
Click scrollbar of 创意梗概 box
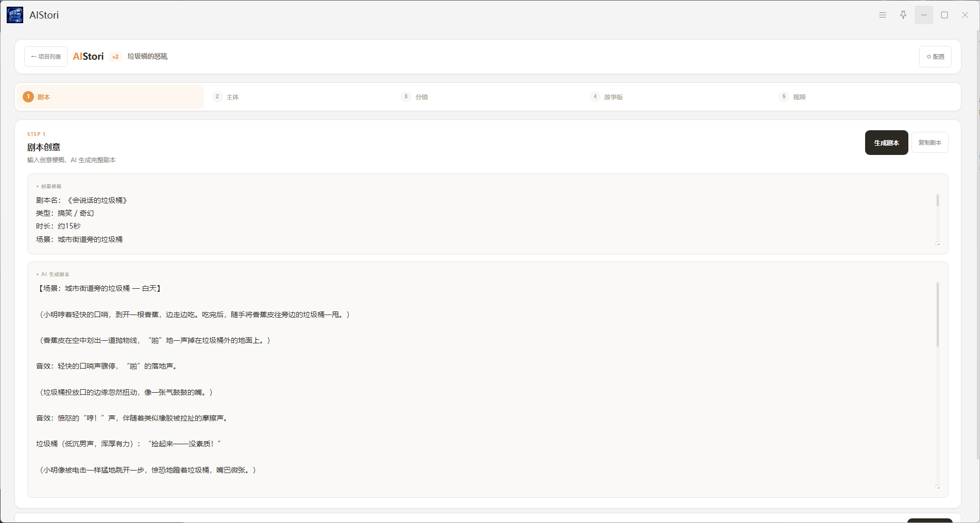tap(938, 201)
